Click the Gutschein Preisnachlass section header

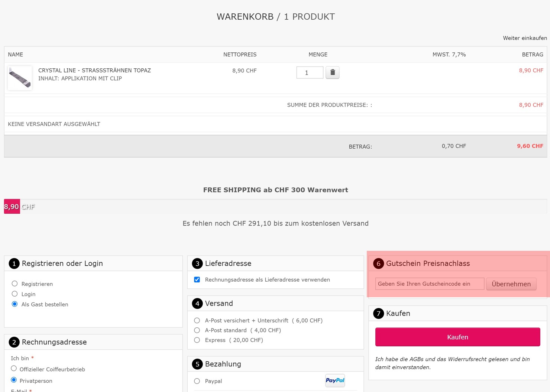pyautogui.click(x=457, y=263)
